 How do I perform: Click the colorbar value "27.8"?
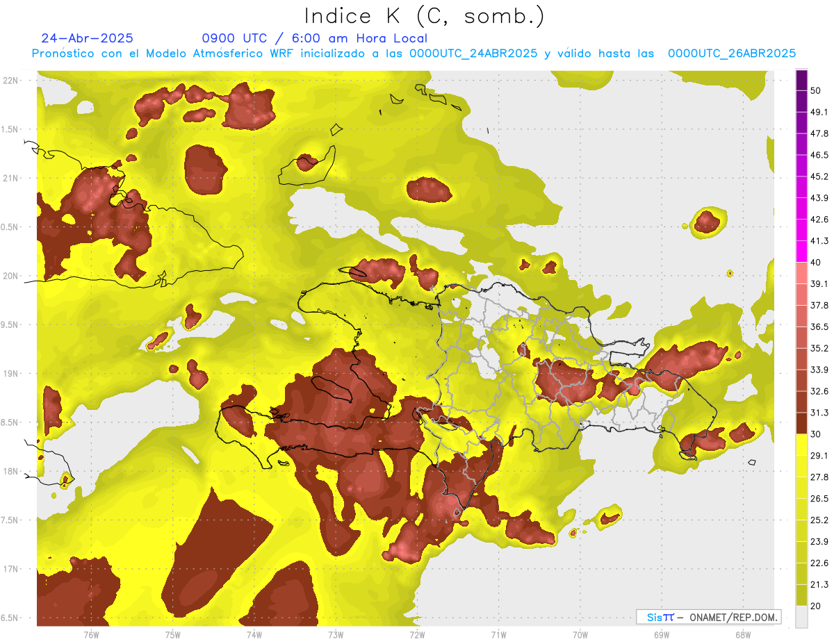pos(819,477)
